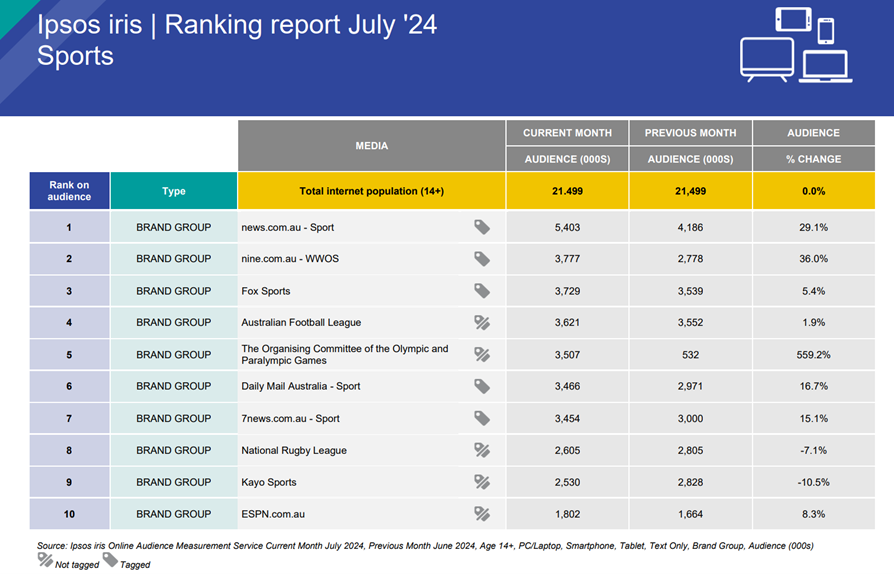Select the smartphone icon in the top banner
894x574 pixels.
(x=826, y=30)
